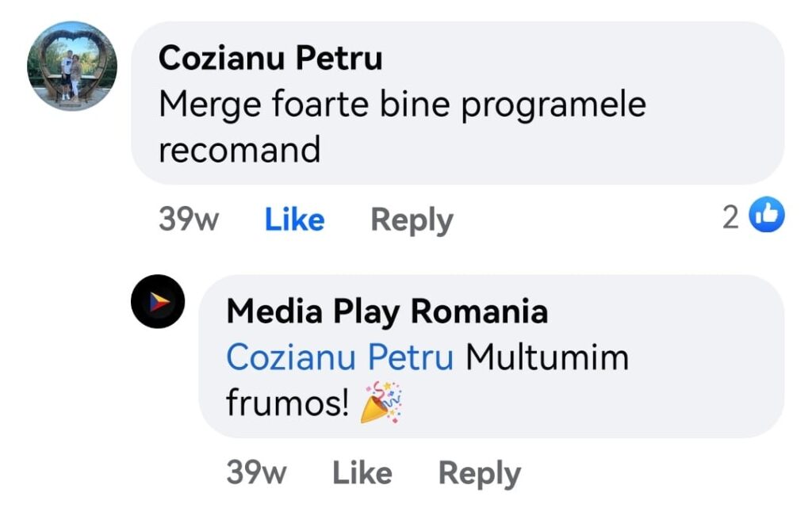Unlike Cozianu Petru's comment via blue Like

[x=295, y=220]
